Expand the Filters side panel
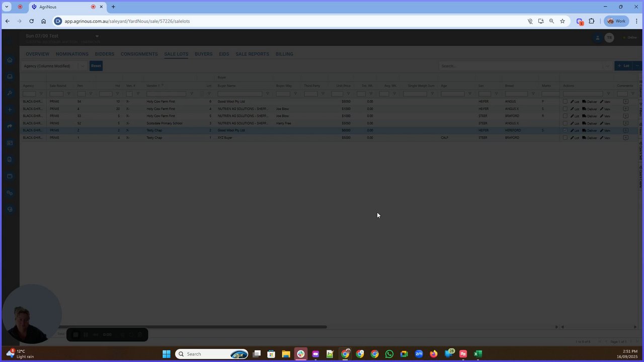Viewport: 644px width, 362px height. (640, 111)
